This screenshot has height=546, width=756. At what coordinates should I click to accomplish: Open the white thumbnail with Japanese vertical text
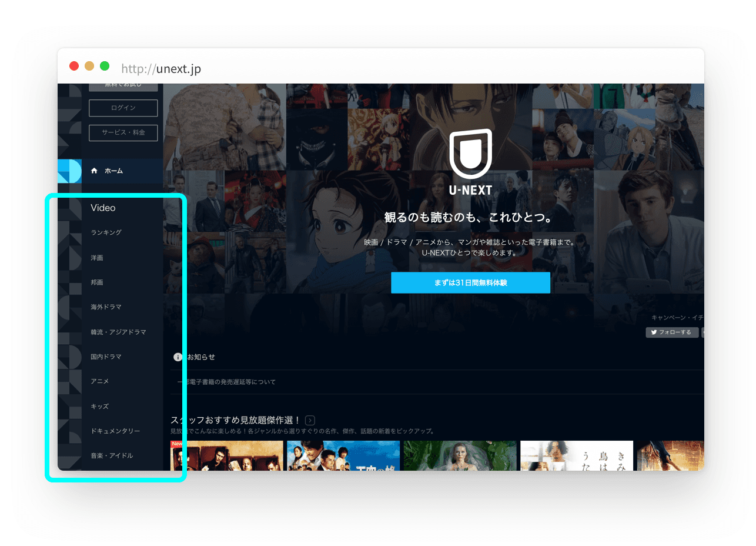pos(577,455)
